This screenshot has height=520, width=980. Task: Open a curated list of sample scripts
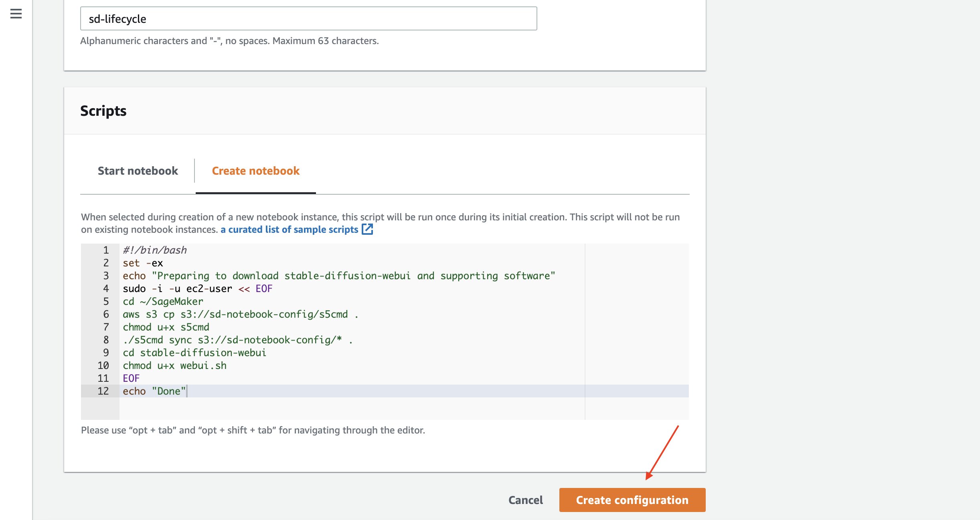289,229
